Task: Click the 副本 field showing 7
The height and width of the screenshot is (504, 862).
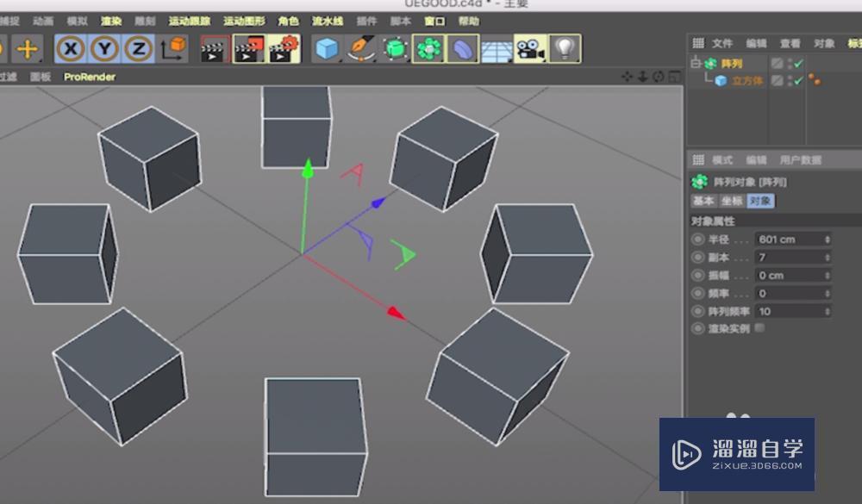Action: pyautogui.click(x=792, y=258)
